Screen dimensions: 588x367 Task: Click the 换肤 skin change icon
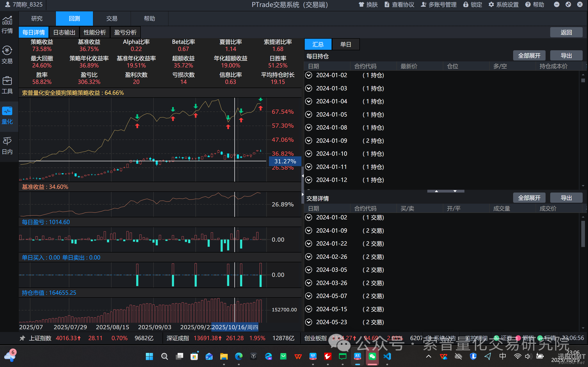[x=361, y=5]
